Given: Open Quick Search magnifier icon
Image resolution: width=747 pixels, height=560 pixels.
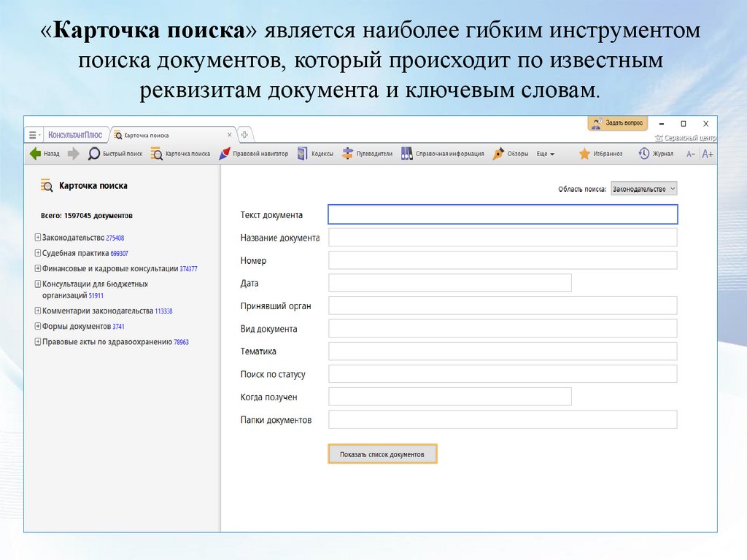Looking at the screenshot, I should pyautogui.click(x=94, y=154).
